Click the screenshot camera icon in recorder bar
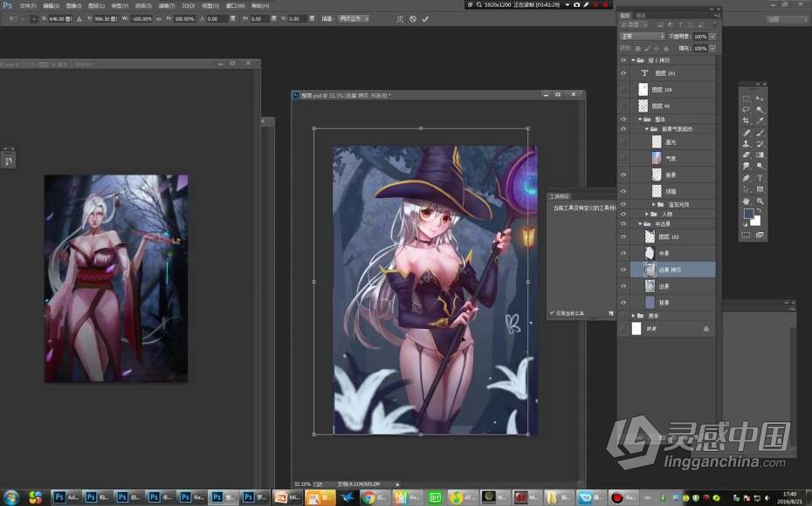812x506 pixels. 576,4
